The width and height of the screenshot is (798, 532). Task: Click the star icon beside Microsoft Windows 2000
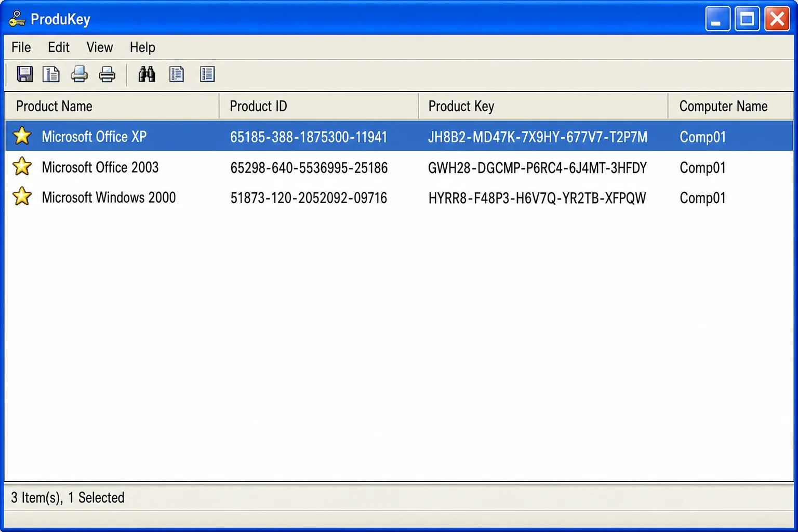[22, 197]
